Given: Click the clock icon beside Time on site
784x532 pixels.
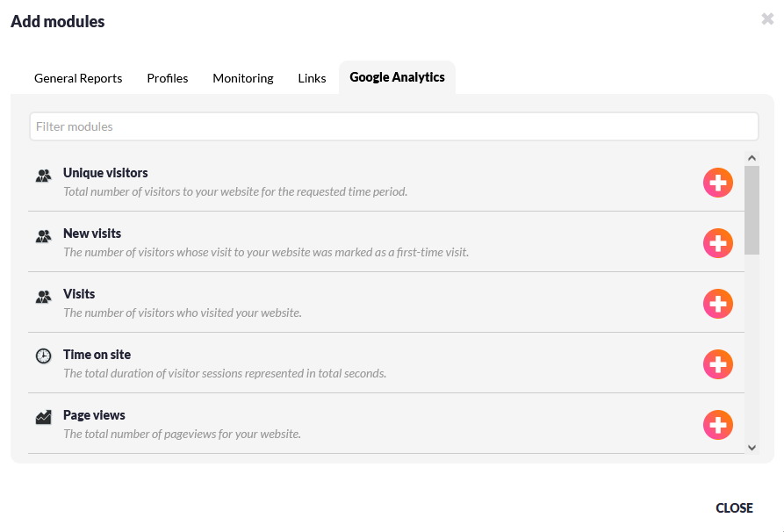Looking at the screenshot, I should coord(42,357).
